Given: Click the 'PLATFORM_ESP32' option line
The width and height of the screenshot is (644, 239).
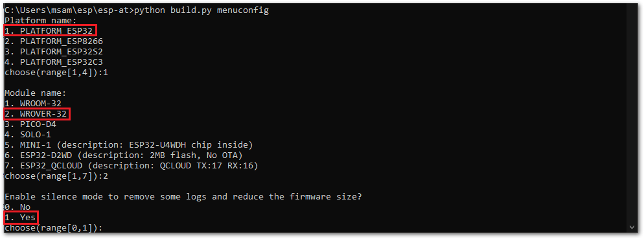Looking at the screenshot, I should point(50,30).
